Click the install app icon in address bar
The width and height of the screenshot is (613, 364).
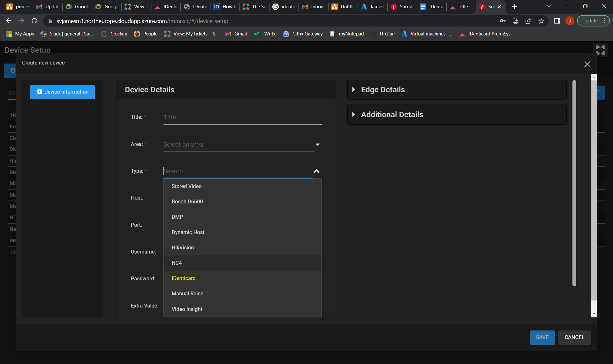click(515, 21)
